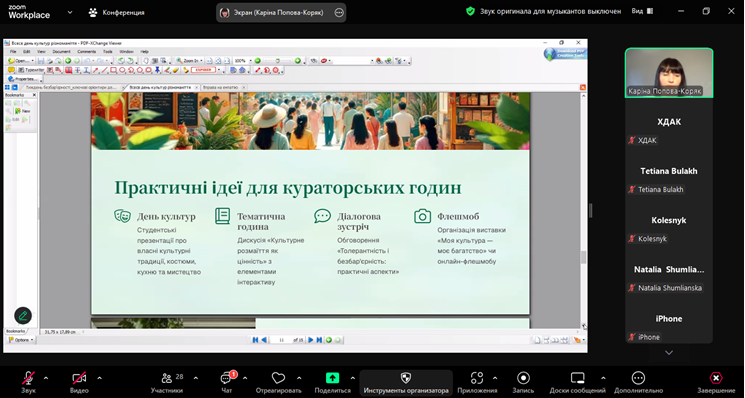Click the Properties... toolbar button

(x=22, y=79)
